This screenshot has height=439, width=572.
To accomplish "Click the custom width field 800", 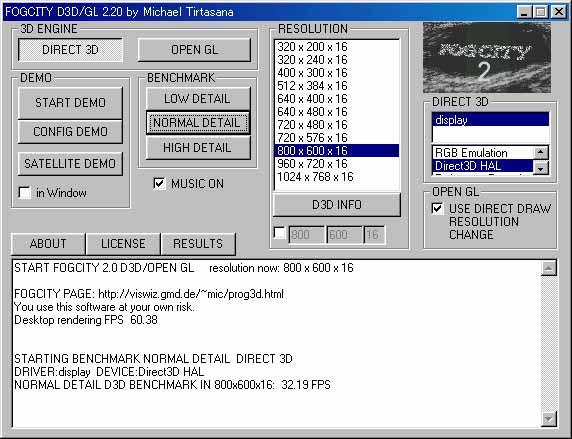I will (306, 235).
